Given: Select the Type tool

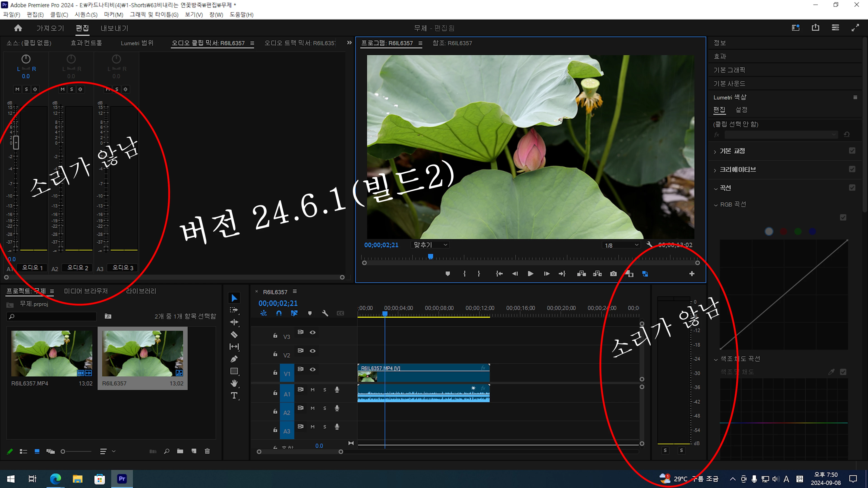Looking at the screenshot, I should (234, 396).
